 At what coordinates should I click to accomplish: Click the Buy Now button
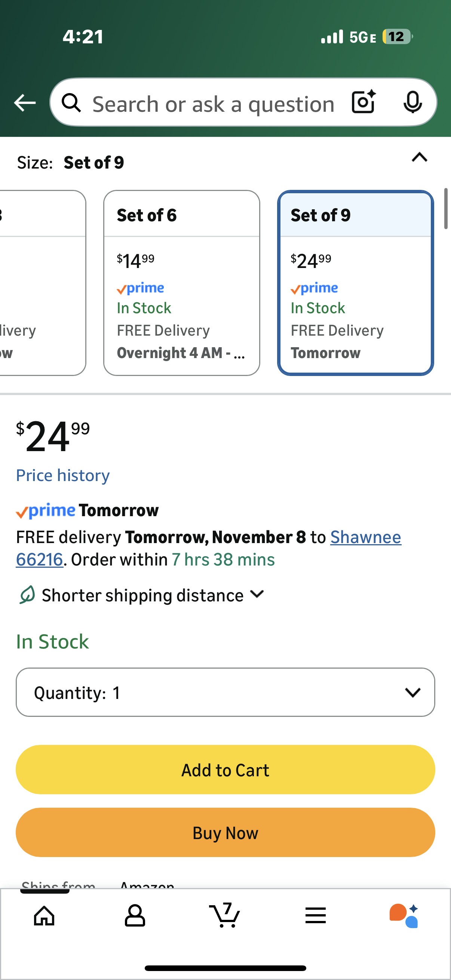[x=225, y=832]
